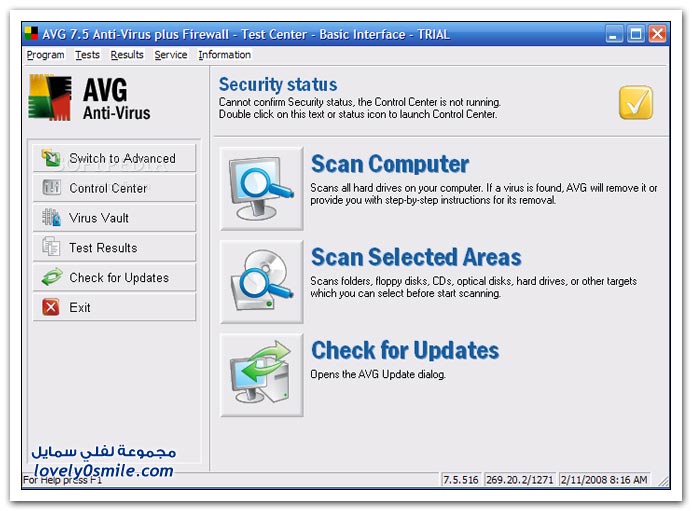Image resolution: width=692 pixels, height=511 pixels.
Task: Click the red Exit X icon
Action: (x=51, y=308)
